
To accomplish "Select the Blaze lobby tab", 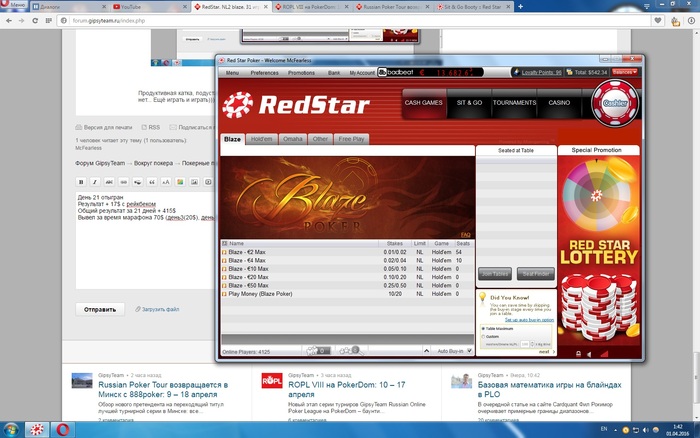I will pyautogui.click(x=232, y=139).
